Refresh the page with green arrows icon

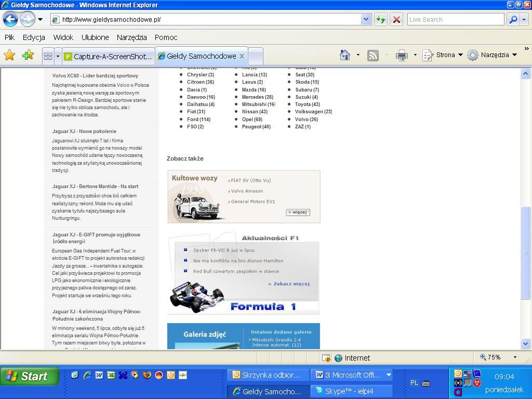tap(381, 19)
